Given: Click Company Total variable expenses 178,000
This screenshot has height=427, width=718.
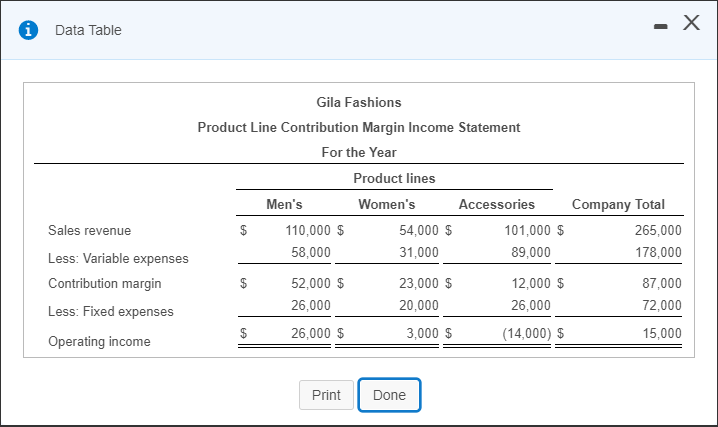Looking at the screenshot, I should tap(658, 252).
